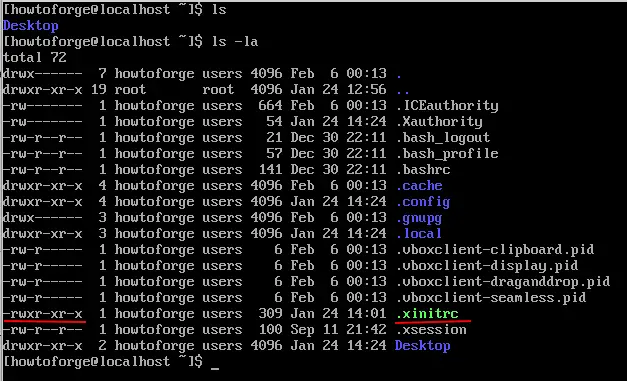
Task: Click the .bash_logout file name
Action: point(443,138)
